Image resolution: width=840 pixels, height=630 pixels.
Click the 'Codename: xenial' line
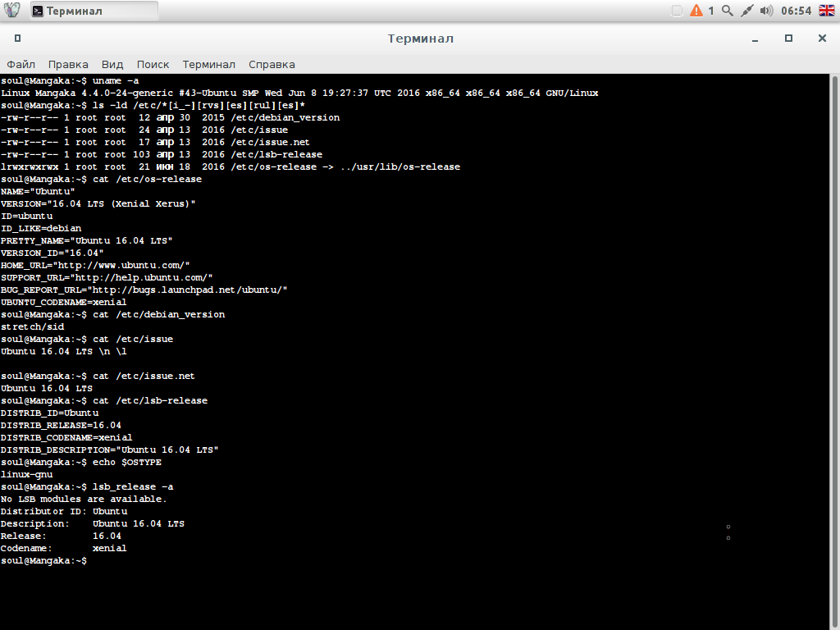64,549
